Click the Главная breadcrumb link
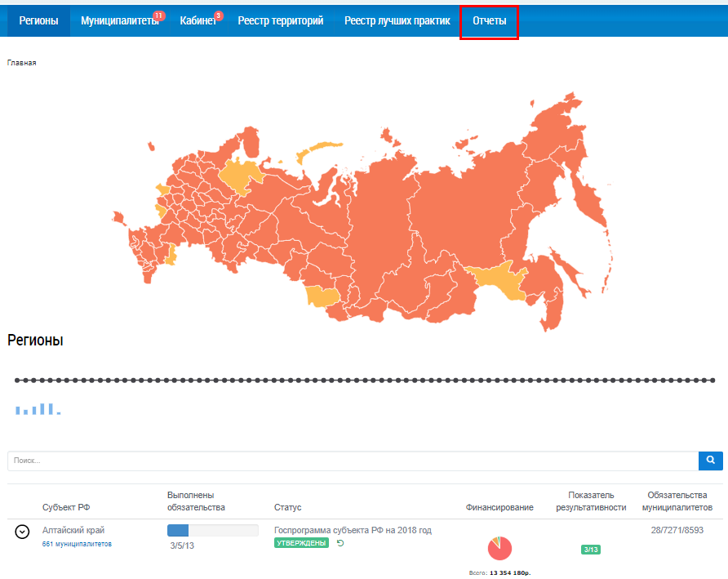The height and width of the screenshot is (579, 728). click(x=22, y=63)
